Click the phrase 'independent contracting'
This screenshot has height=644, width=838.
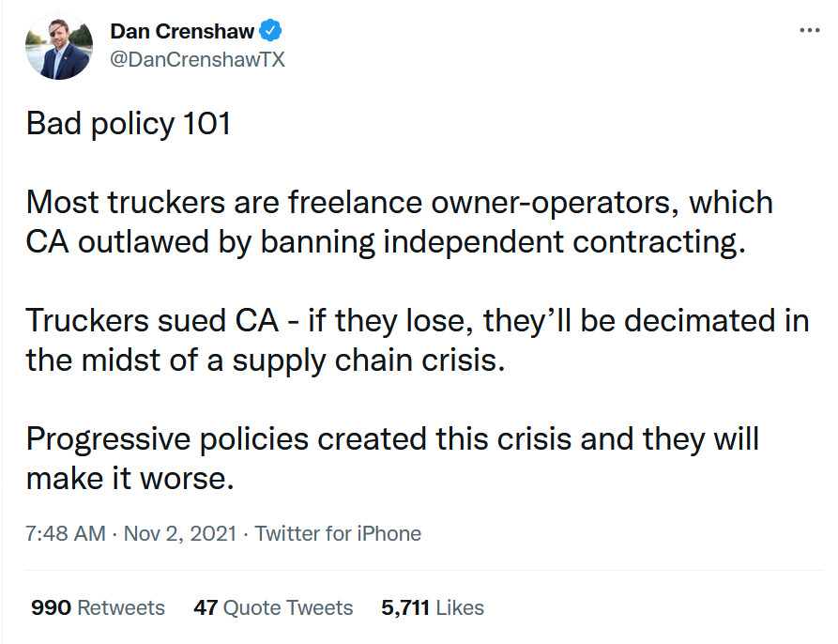[x=587, y=241]
